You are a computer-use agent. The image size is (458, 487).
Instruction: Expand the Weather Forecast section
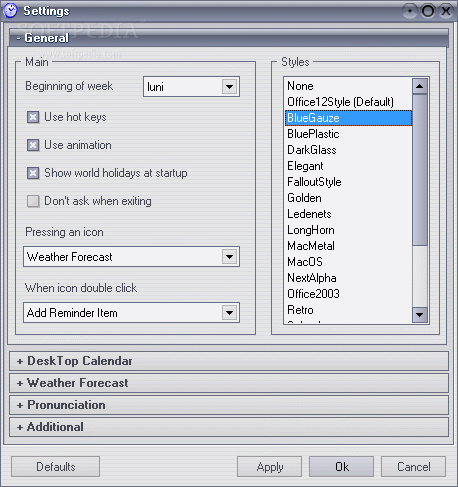point(229,383)
